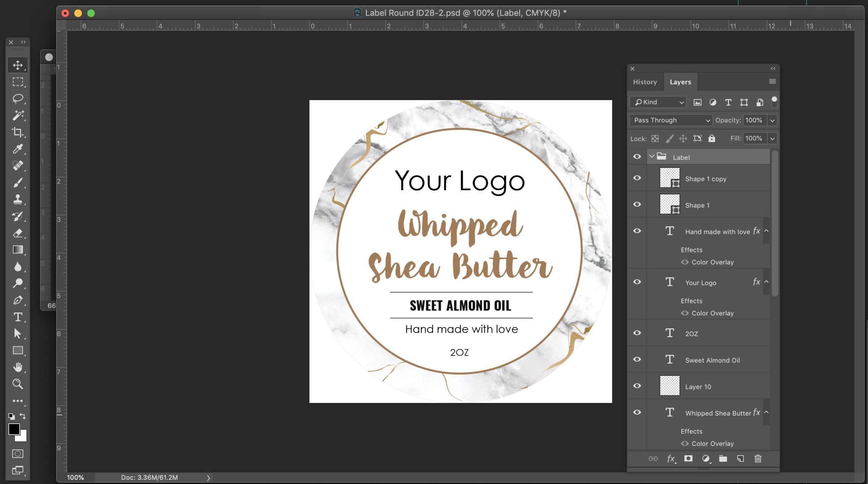Choose the Horizontal Type tool
Image resolution: width=868 pixels, height=484 pixels.
tap(18, 317)
